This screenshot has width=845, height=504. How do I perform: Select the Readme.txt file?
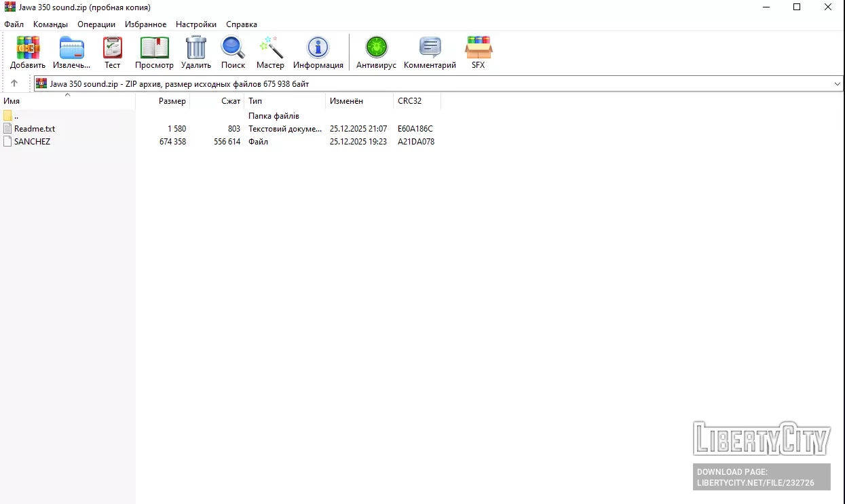(x=34, y=129)
